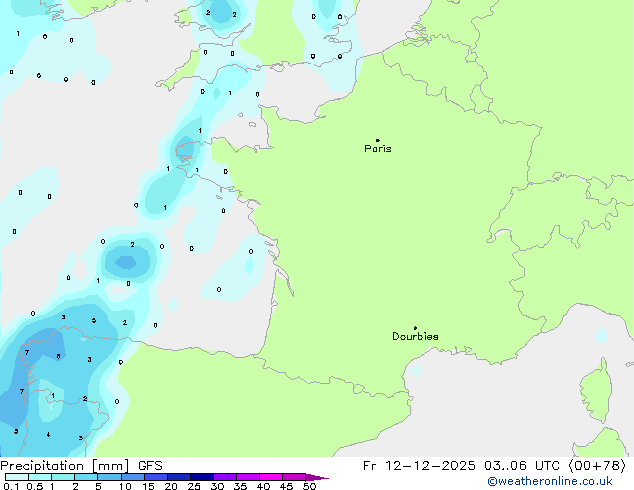Pick the 25–30 mm dark blue swatch

click(202, 477)
